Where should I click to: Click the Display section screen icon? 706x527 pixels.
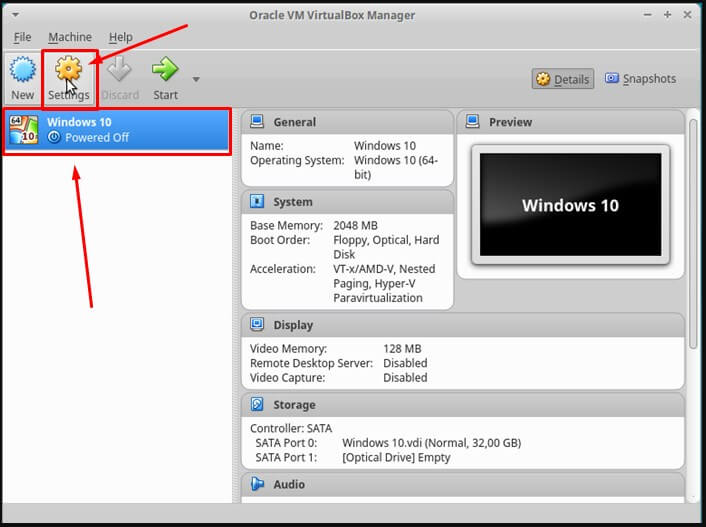257,324
